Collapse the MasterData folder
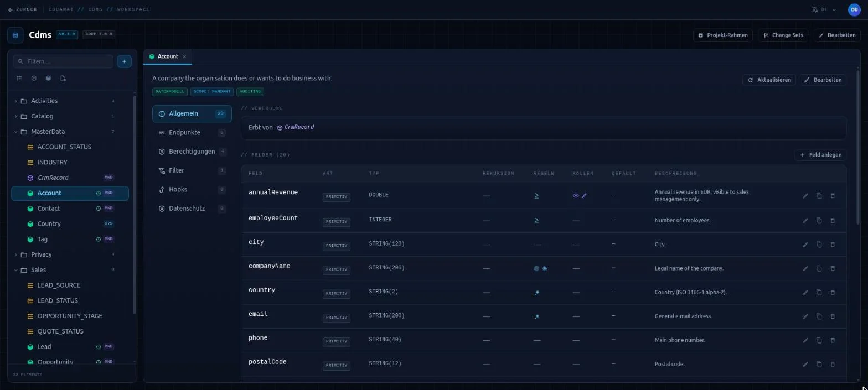 click(x=15, y=132)
